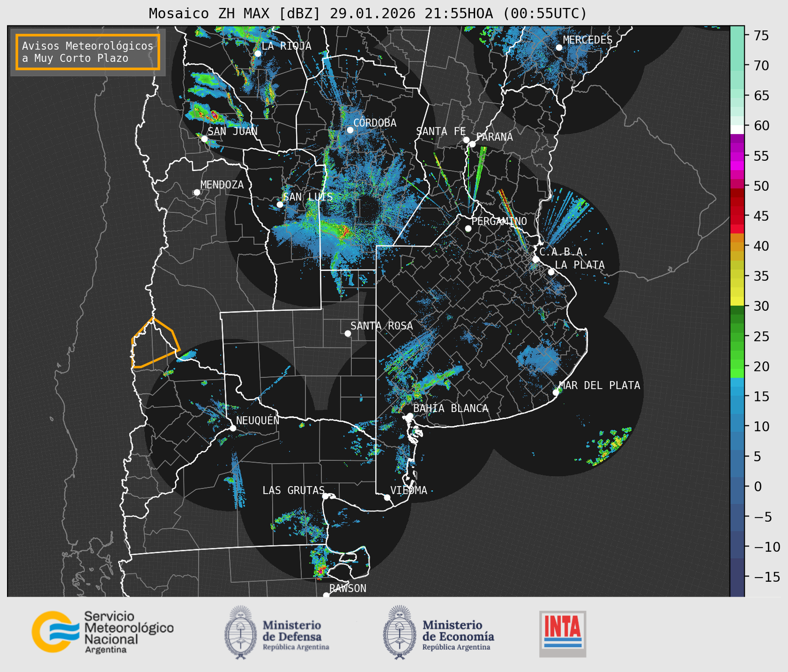Screen dimensions: 788x672
Task: Click the Ministerio de Defensa emblem
Action: pos(240,632)
